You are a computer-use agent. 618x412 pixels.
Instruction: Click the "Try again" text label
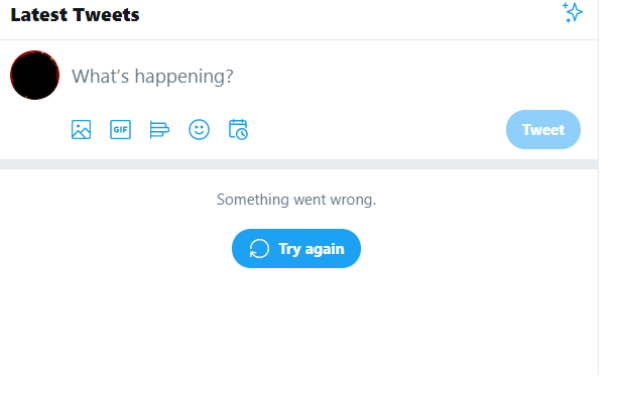[x=311, y=249]
